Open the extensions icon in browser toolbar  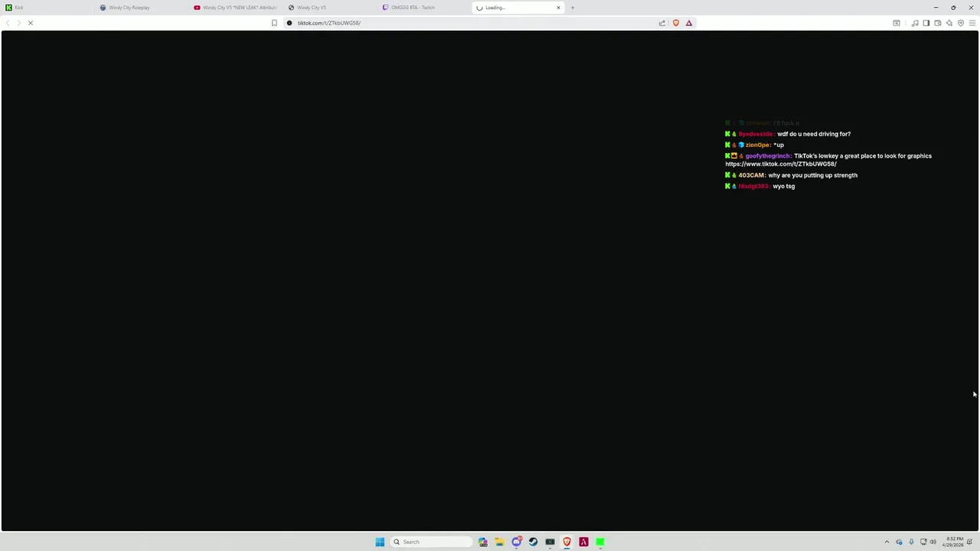coord(897,23)
